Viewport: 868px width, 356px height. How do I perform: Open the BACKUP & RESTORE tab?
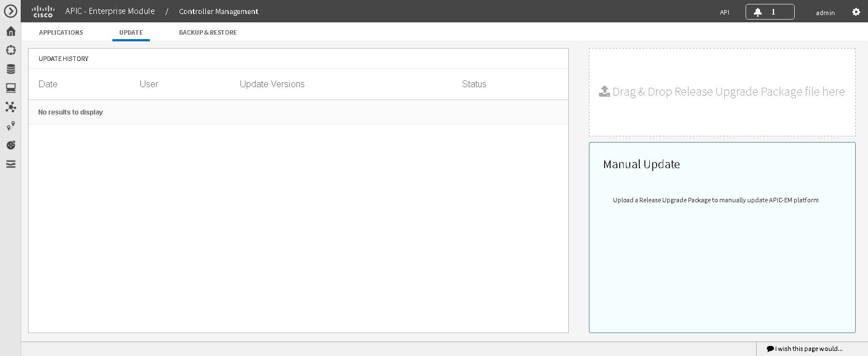pyautogui.click(x=207, y=32)
